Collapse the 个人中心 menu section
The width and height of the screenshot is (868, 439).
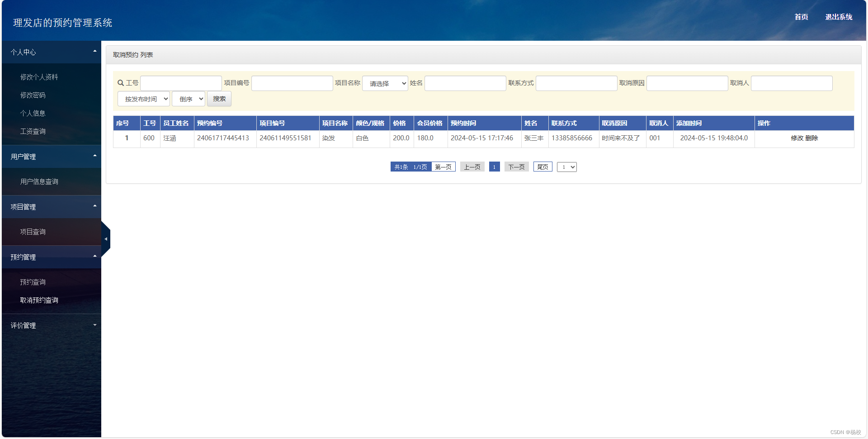52,52
